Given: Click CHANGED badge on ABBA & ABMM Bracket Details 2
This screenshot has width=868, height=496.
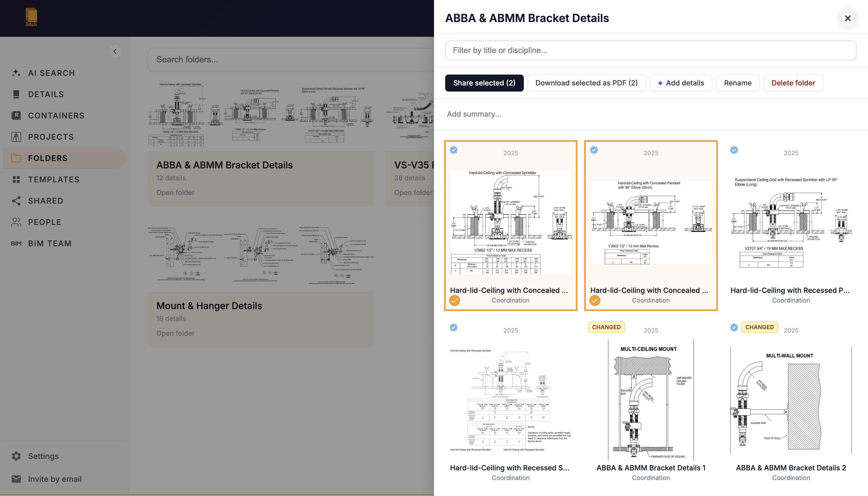Looking at the screenshot, I should pyautogui.click(x=759, y=327).
